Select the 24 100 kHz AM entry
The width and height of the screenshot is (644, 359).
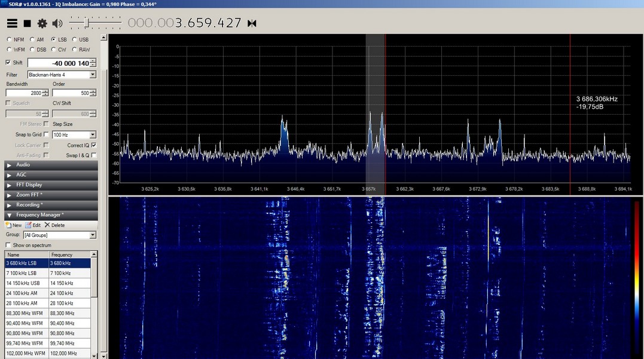pos(48,293)
